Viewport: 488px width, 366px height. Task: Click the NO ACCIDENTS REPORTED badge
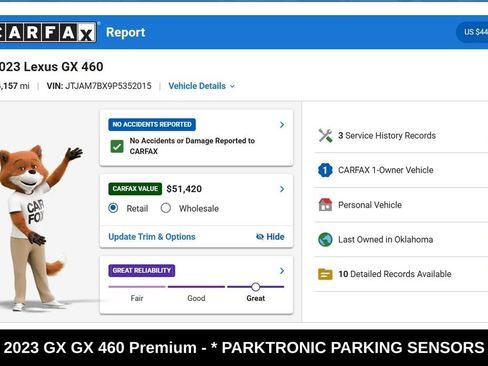coord(152,125)
